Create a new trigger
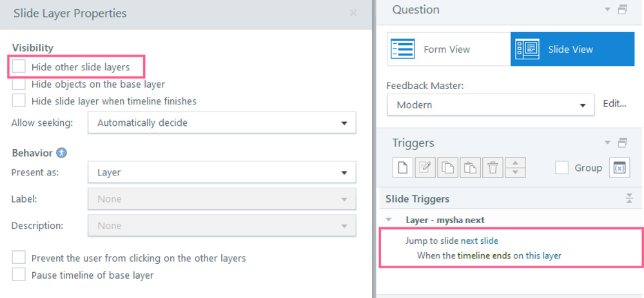 [403, 168]
